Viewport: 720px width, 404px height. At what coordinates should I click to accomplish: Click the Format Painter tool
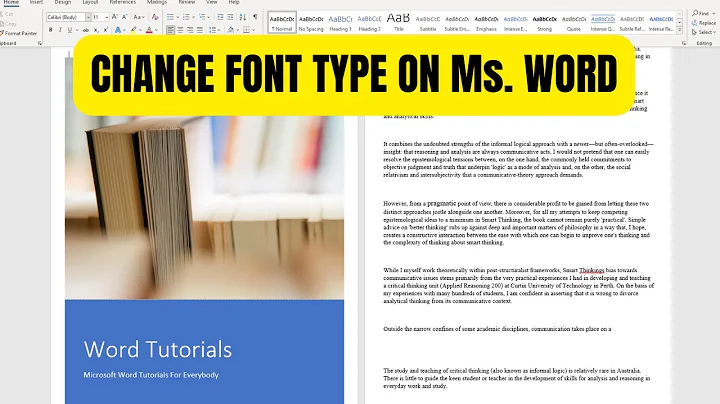pos(19,34)
